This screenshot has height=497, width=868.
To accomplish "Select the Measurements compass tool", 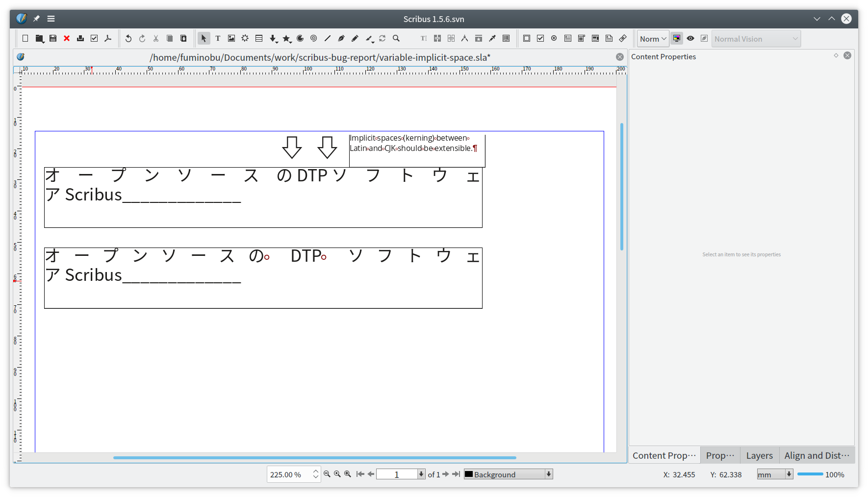I will tap(464, 38).
